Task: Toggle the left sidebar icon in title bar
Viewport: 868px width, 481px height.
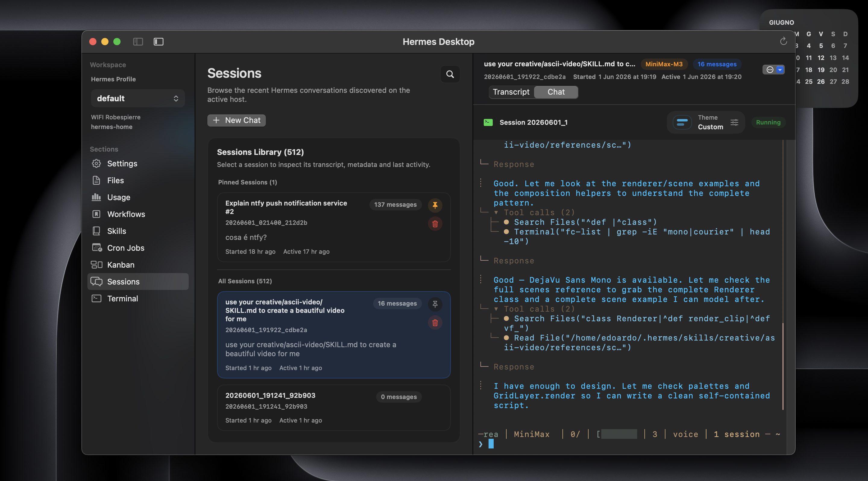Action: point(138,41)
